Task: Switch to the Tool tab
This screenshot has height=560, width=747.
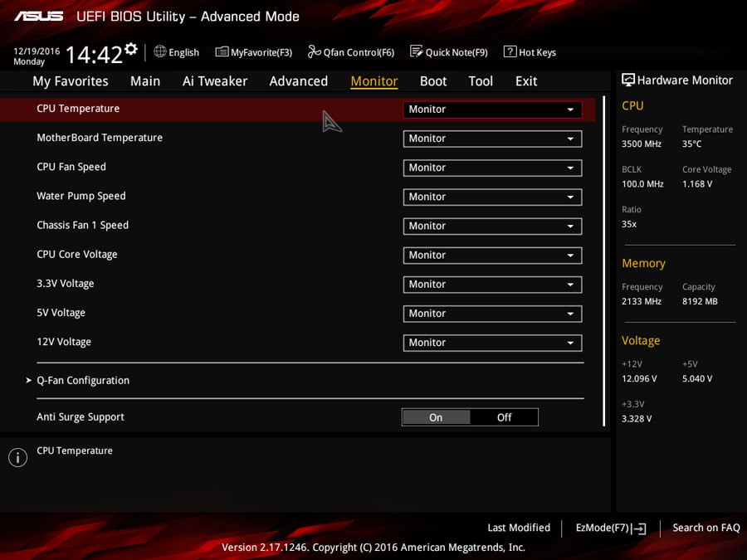Action: coord(481,81)
